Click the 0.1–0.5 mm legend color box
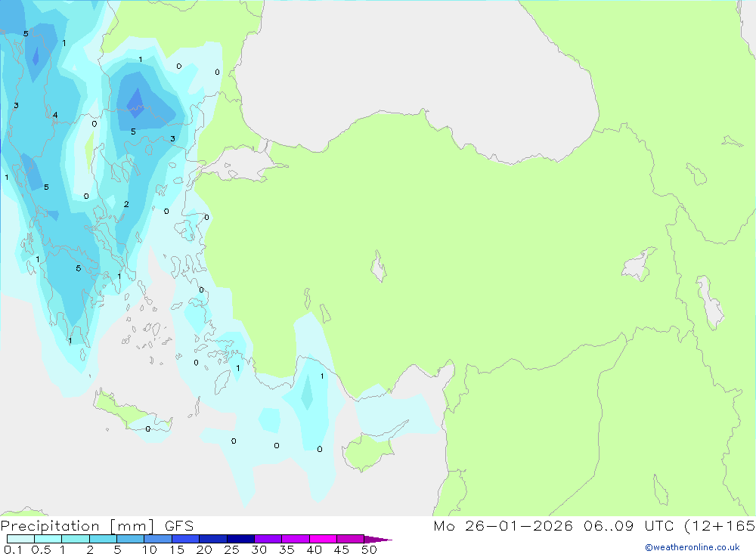 20,539
